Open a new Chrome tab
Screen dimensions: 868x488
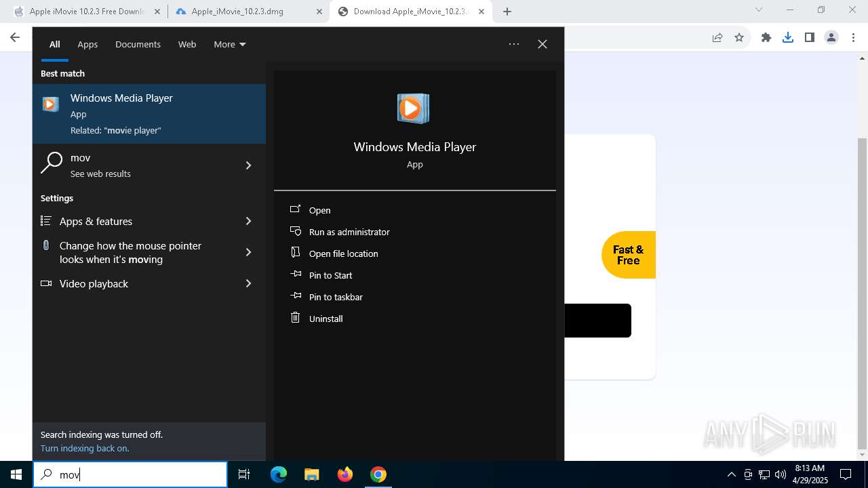tap(507, 12)
